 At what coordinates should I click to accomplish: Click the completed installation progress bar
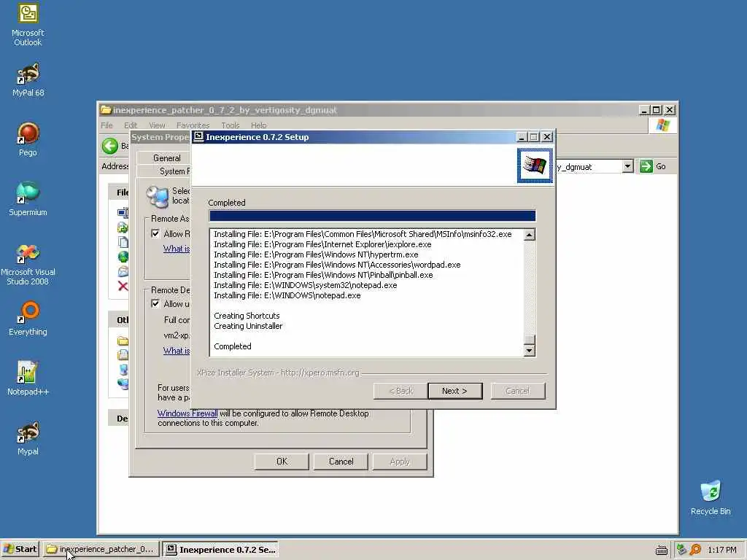point(372,216)
